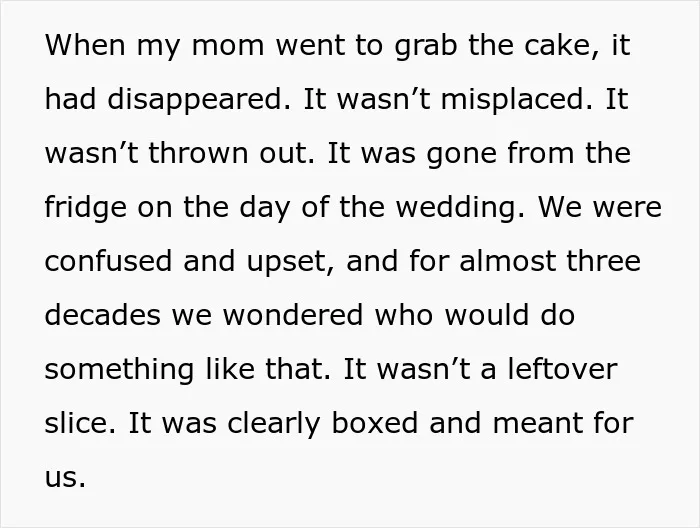
Task: Click the word "meant" near the end
Action: (529, 424)
